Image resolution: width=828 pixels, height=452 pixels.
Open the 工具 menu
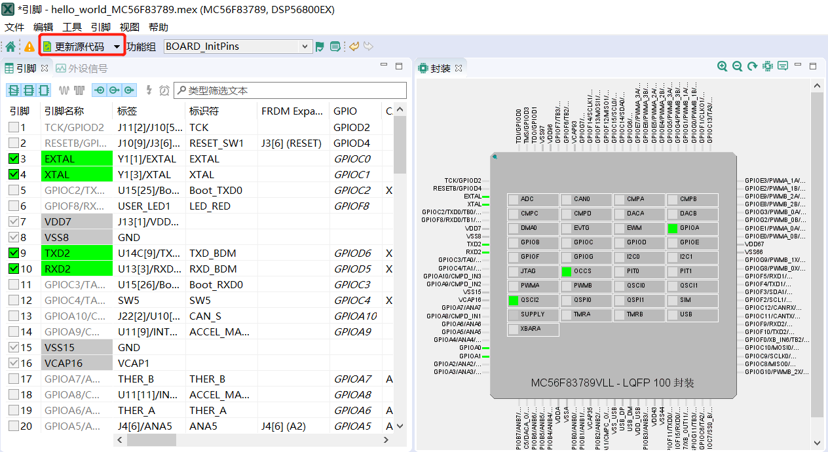tap(72, 27)
